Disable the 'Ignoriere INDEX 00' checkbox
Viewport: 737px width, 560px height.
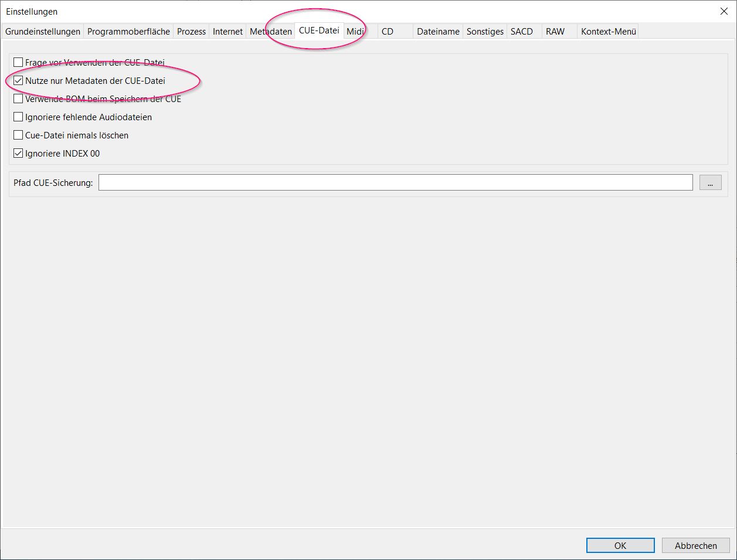point(18,153)
